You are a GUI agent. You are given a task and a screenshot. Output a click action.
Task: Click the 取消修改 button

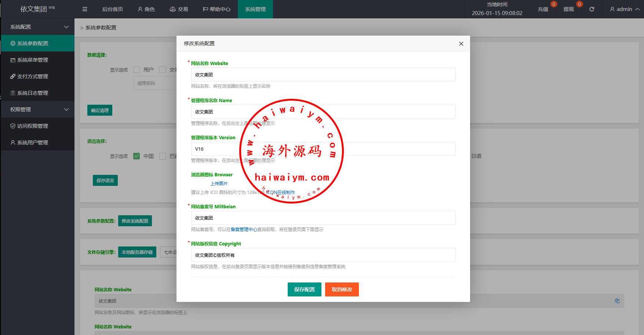click(x=342, y=289)
